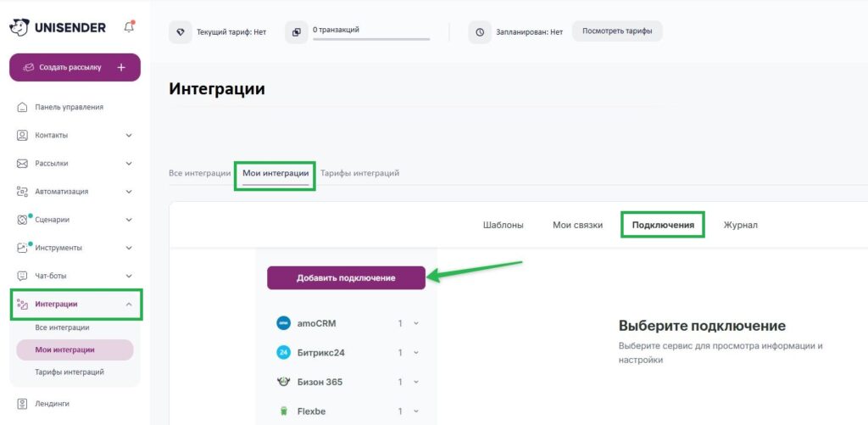Click Посмотреть тарифы button

(617, 31)
